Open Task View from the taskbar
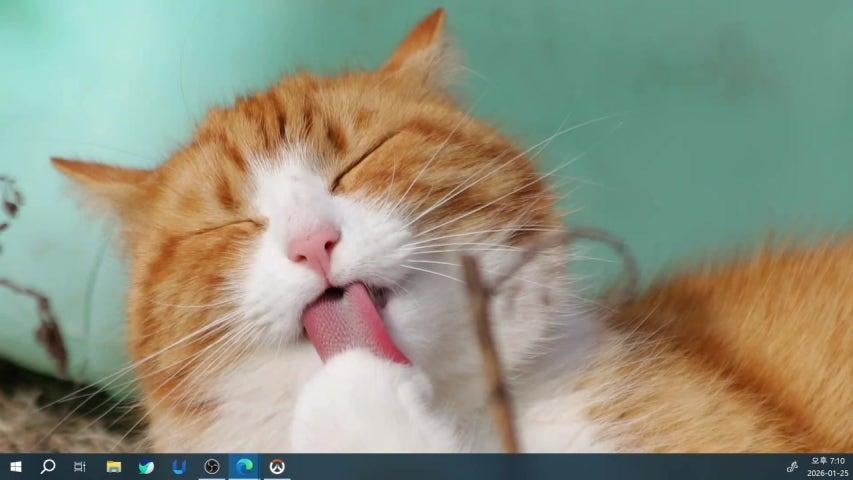 pyautogui.click(x=80, y=467)
